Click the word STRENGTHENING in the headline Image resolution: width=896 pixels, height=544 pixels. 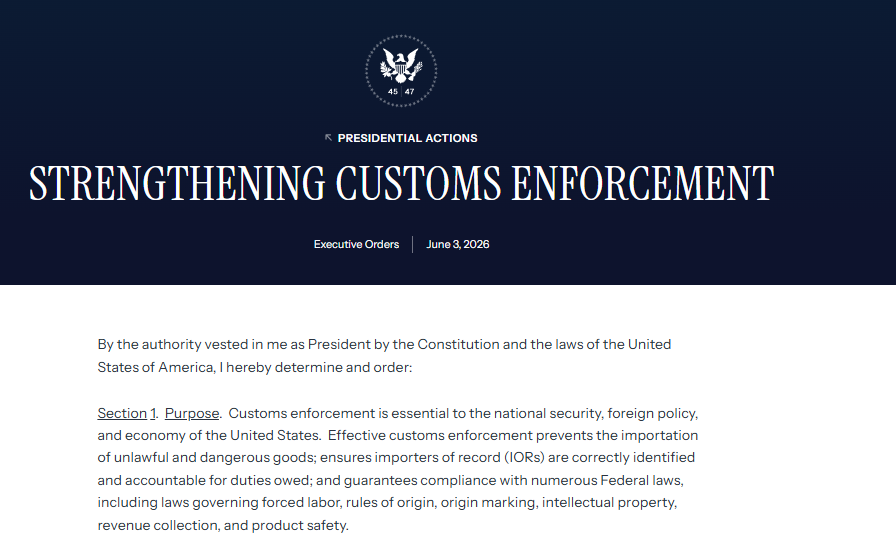[177, 183]
